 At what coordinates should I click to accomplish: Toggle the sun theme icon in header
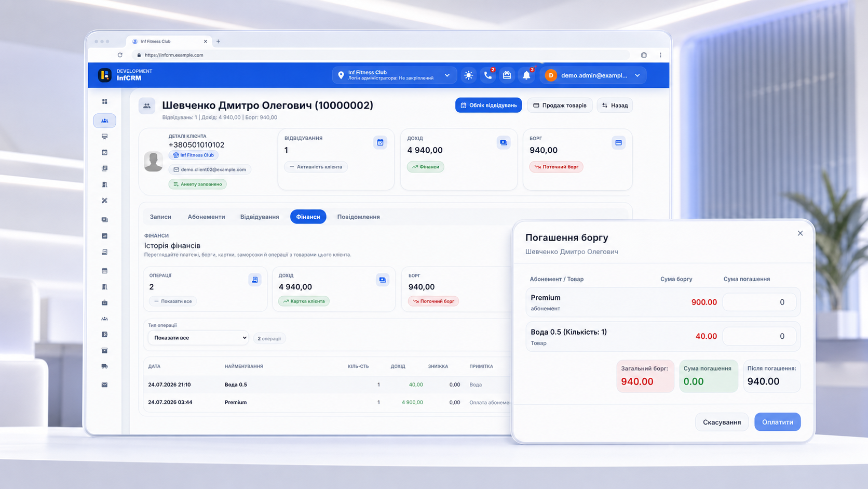468,75
